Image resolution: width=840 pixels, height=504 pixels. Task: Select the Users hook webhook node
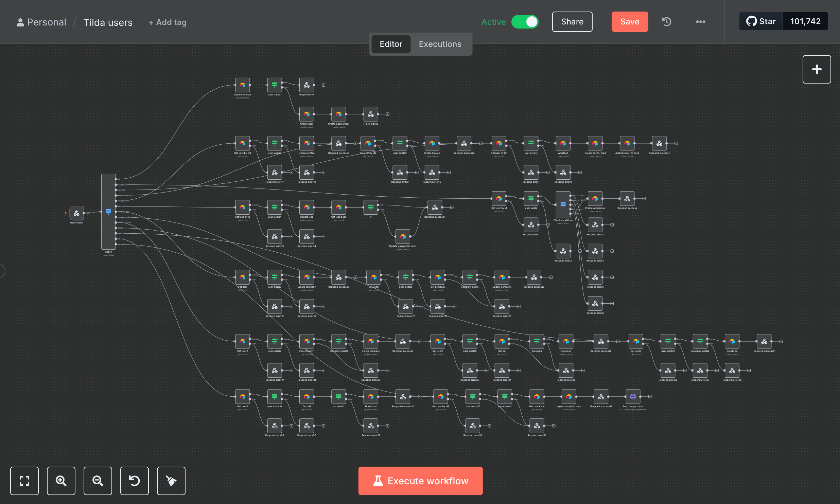pyautogui.click(x=76, y=213)
